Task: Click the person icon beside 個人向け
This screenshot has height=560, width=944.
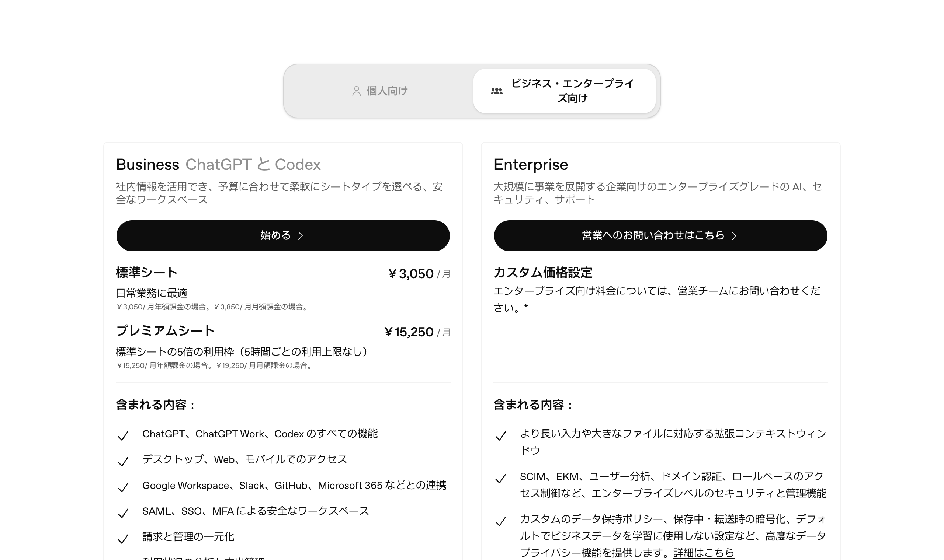Action: pyautogui.click(x=356, y=91)
